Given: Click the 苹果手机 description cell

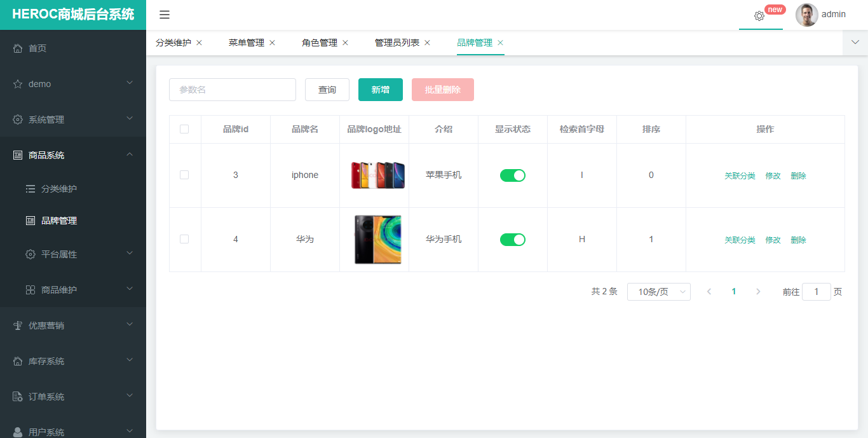Looking at the screenshot, I should click(x=444, y=175).
